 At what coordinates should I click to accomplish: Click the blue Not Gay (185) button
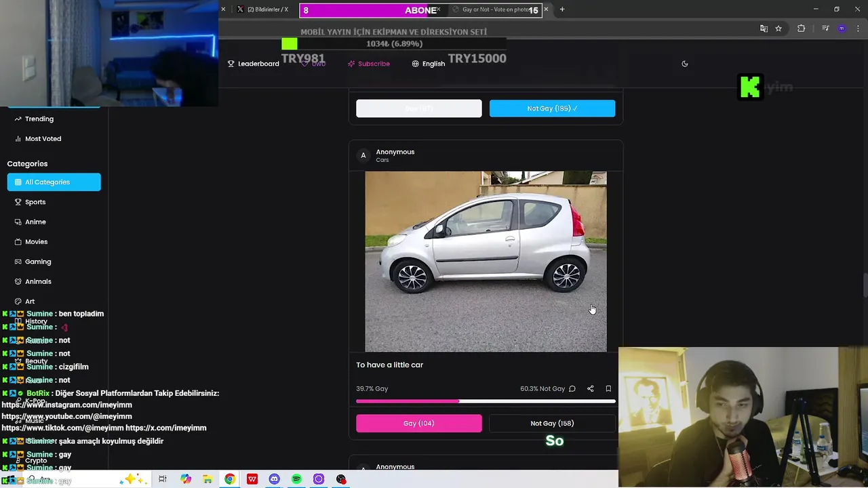tap(552, 108)
